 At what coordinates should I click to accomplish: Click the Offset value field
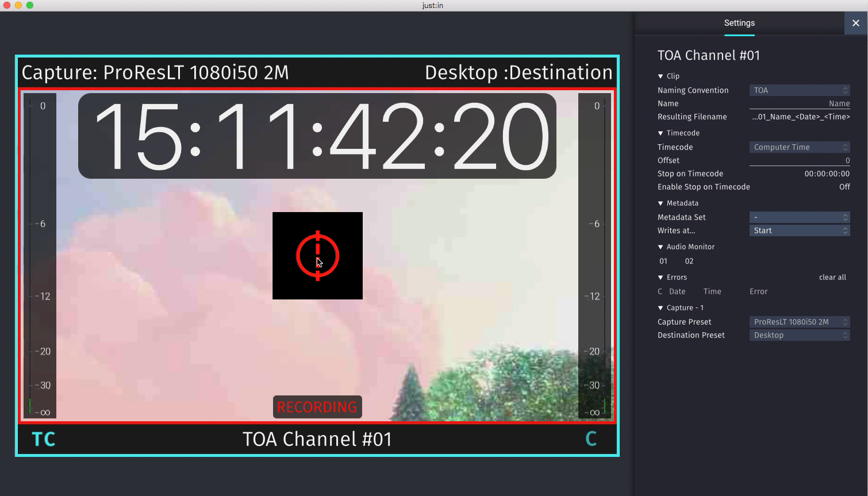click(800, 160)
